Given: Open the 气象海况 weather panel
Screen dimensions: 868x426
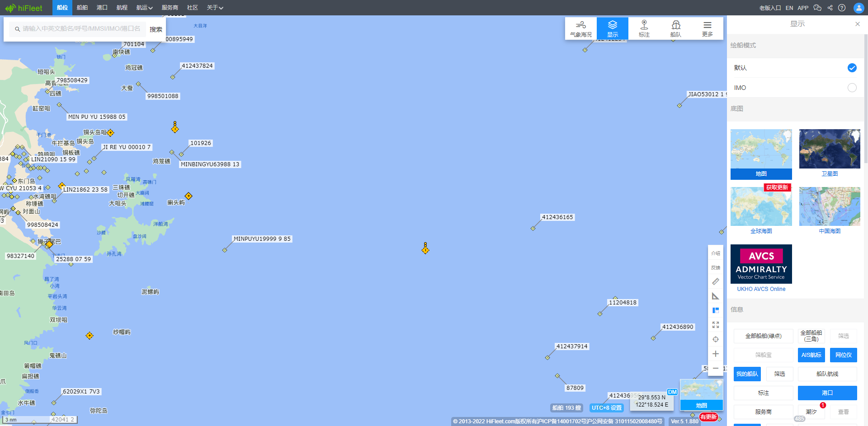Looking at the screenshot, I should 581,28.
